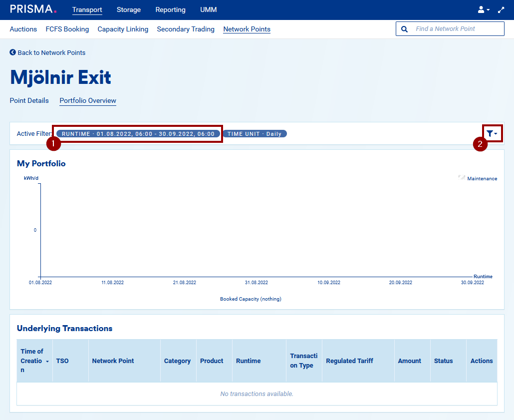Sort by Time of Creation column arrow

(47, 361)
